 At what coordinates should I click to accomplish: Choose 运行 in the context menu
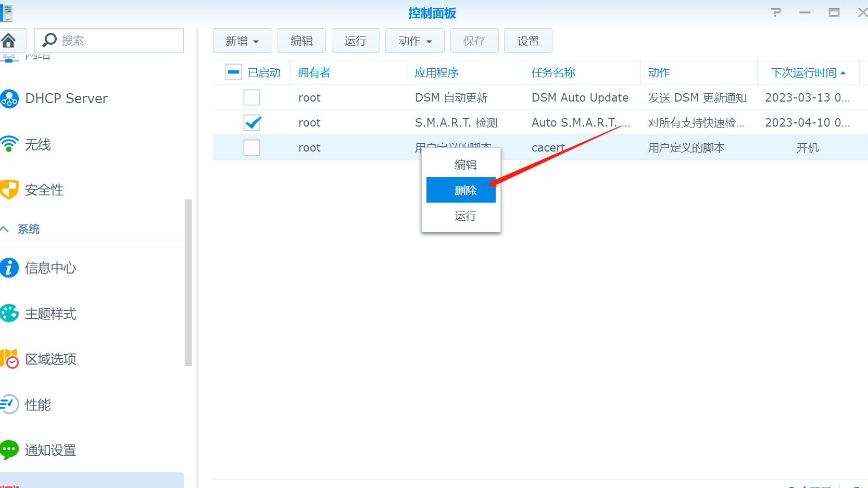(x=466, y=216)
